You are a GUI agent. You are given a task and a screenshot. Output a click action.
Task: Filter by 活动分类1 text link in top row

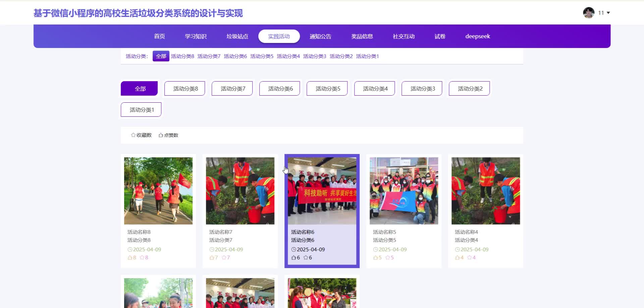click(x=367, y=56)
